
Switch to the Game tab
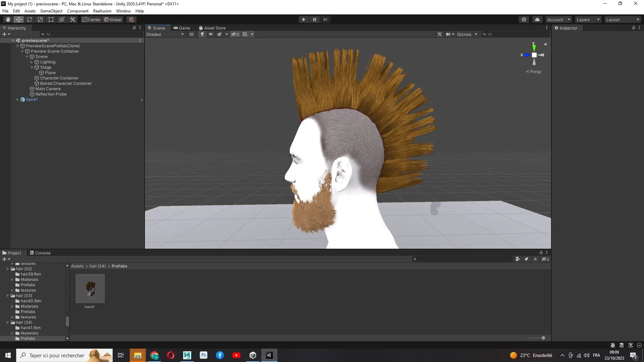click(x=182, y=28)
